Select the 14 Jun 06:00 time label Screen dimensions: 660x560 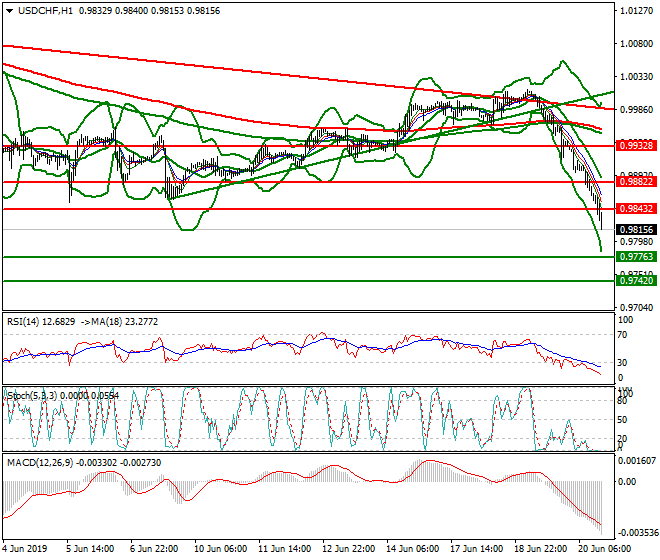[x=412, y=549]
